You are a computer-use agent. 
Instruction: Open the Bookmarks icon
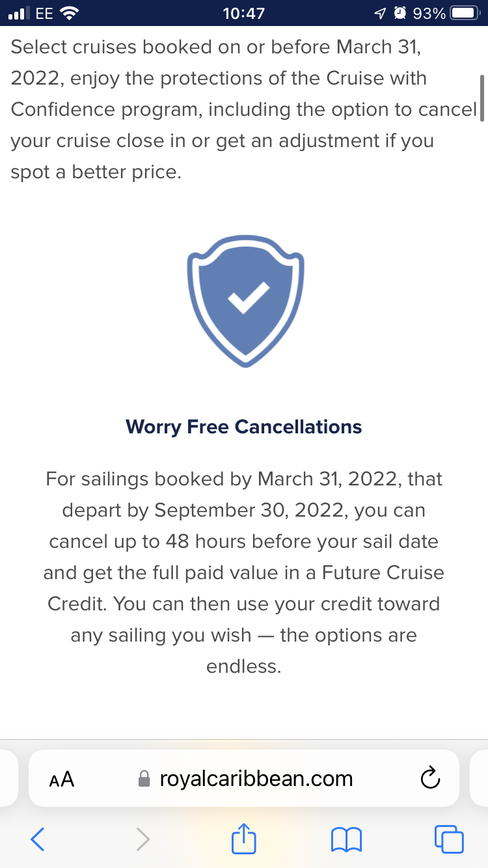pyautogui.click(x=346, y=839)
